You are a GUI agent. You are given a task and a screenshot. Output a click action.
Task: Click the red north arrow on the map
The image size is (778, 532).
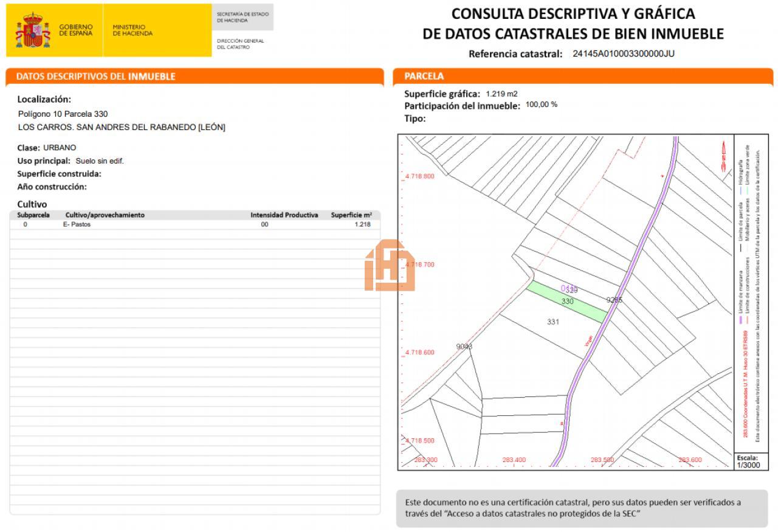click(x=723, y=156)
